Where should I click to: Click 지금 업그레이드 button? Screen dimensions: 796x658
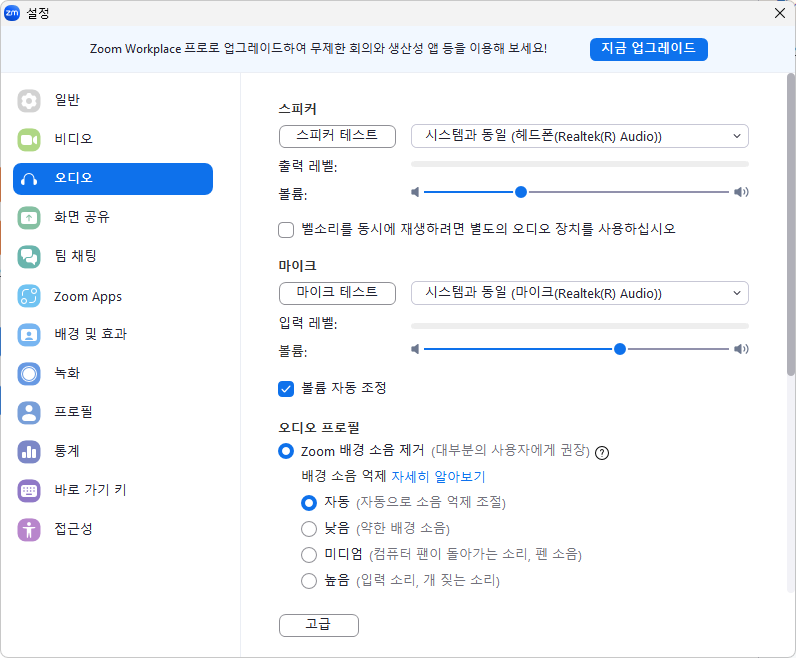[x=649, y=49]
